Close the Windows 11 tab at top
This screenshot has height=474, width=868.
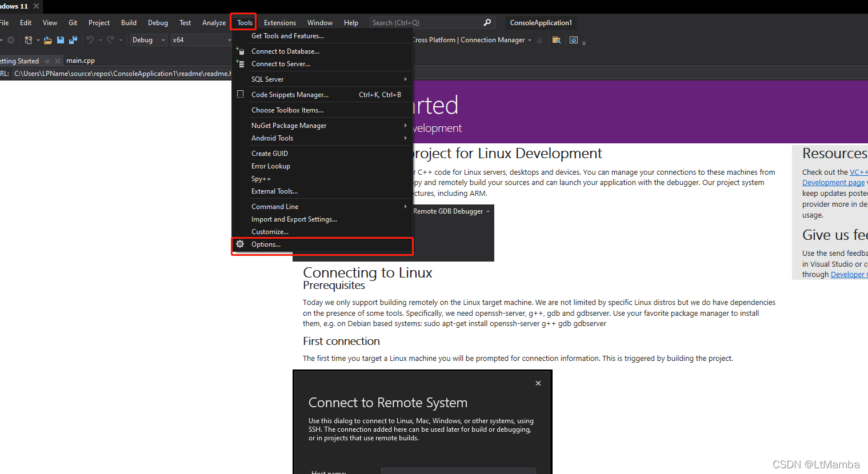(36, 6)
